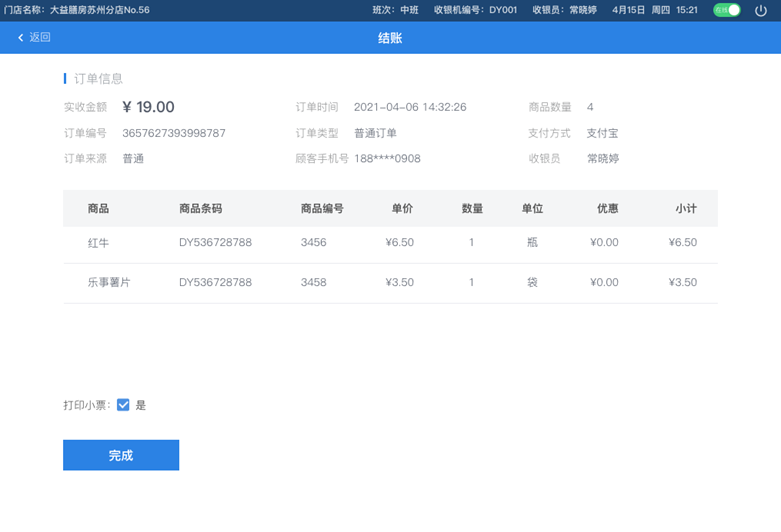This screenshot has width=781, height=532.
Task: Click unit price ¥6.50 for 红牛
Action: 399,243
